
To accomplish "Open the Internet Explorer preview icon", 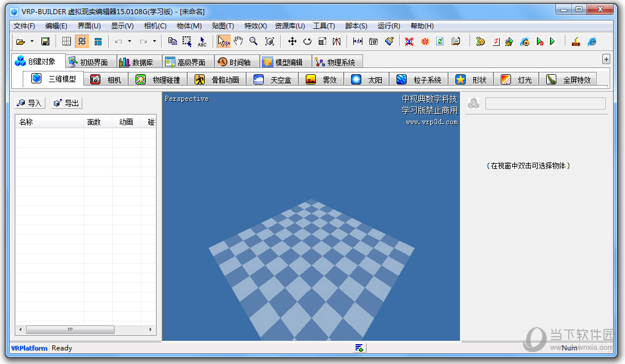I will click(x=592, y=41).
